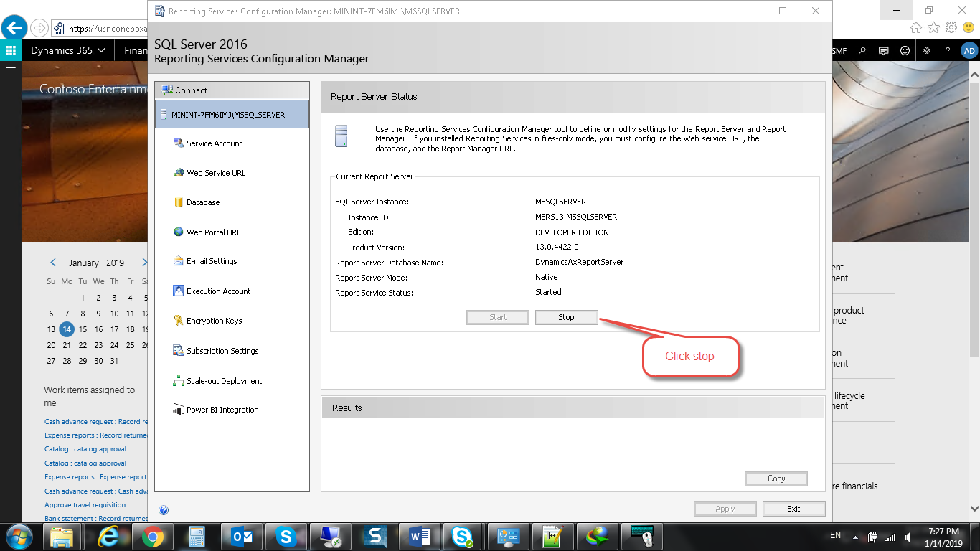Open Notepad++ from taskbar
This screenshot has width=980, height=551.
click(x=552, y=537)
